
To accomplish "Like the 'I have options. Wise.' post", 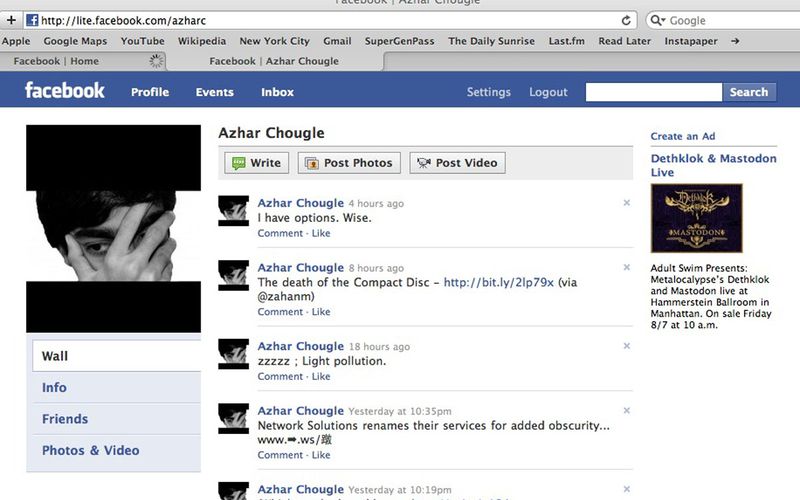I will click(x=321, y=233).
